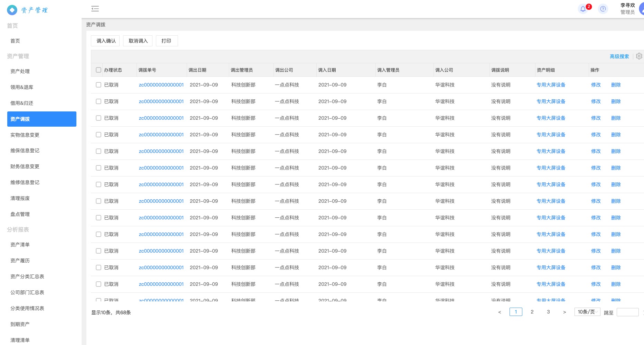Click the 取消调入 button
The height and width of the screenshot is (345, 644).
click(x=138, y=41)
